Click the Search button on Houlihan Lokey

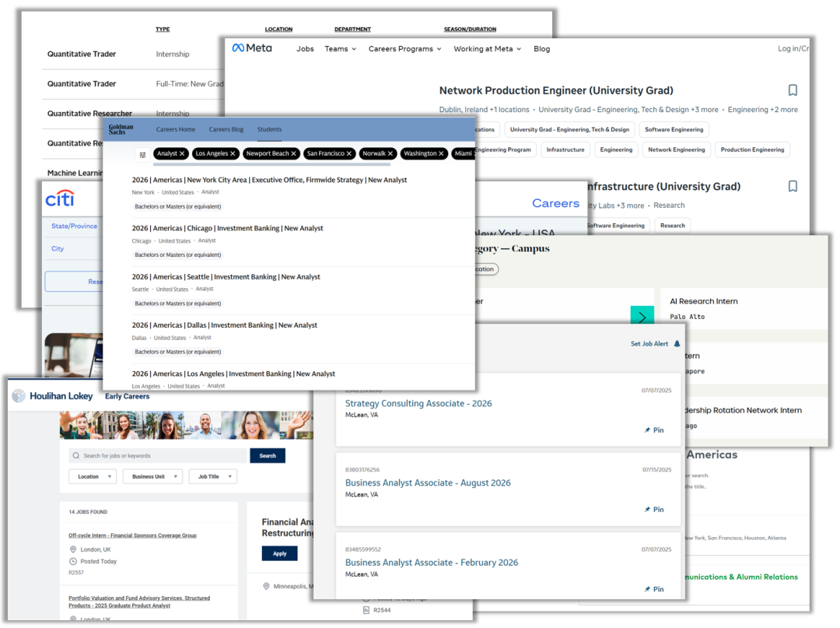point(268,455)
